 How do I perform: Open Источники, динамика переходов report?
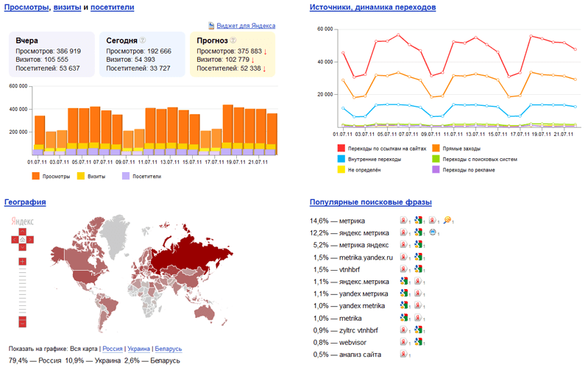click(x=373, y=7)
